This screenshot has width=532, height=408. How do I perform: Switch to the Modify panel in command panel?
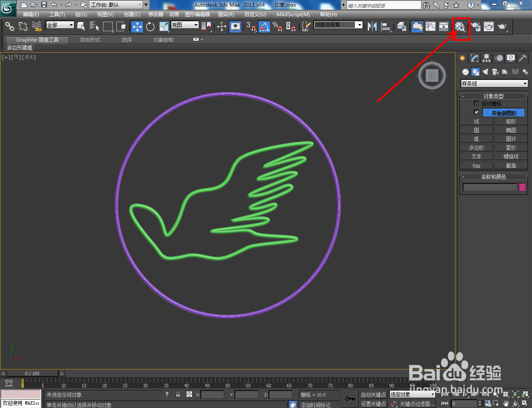tap(474, 58)
